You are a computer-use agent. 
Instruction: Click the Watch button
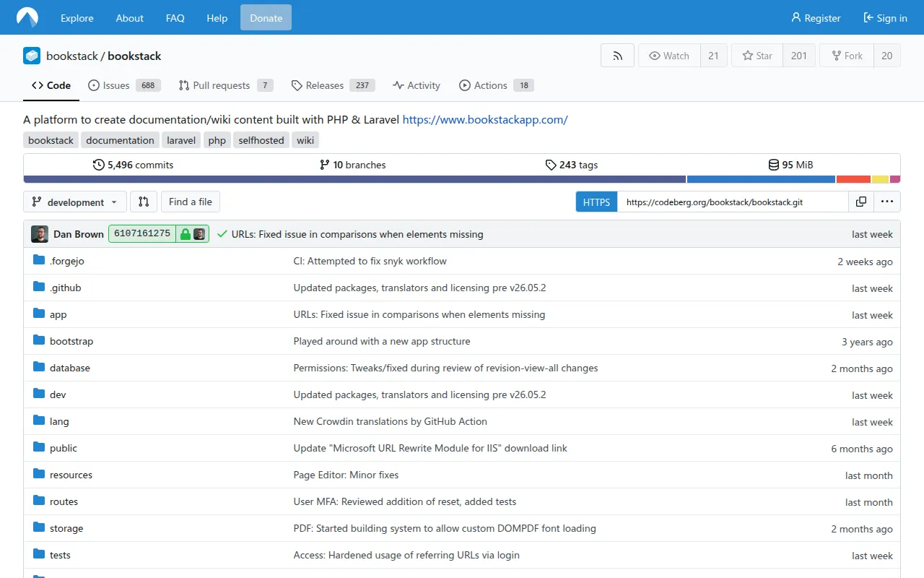(x=669, y=56)
